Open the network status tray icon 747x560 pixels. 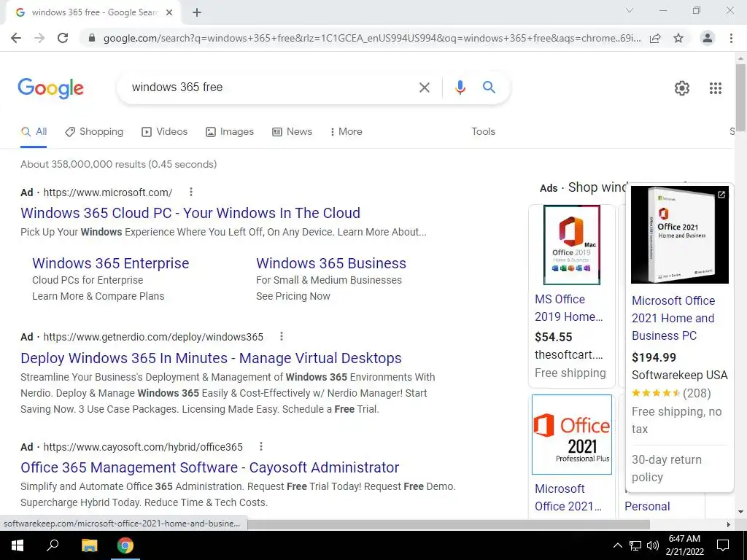pyautogui.click(x=635, y=545)
